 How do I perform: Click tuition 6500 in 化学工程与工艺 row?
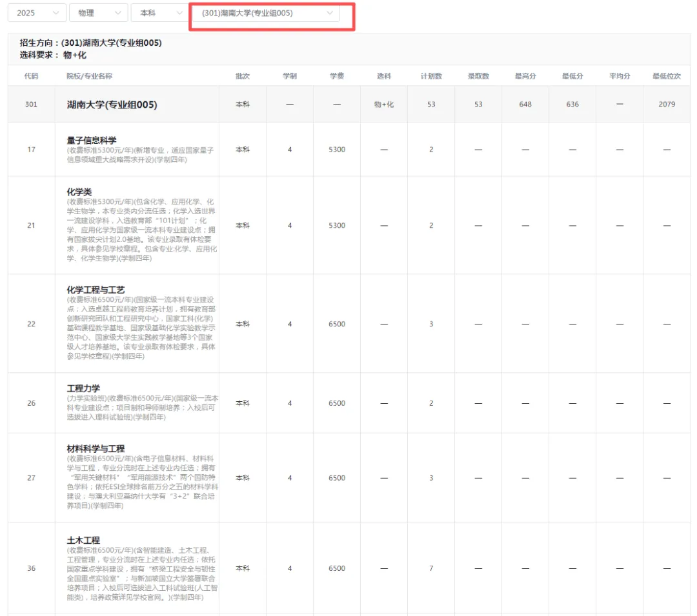tap(337, 324)
